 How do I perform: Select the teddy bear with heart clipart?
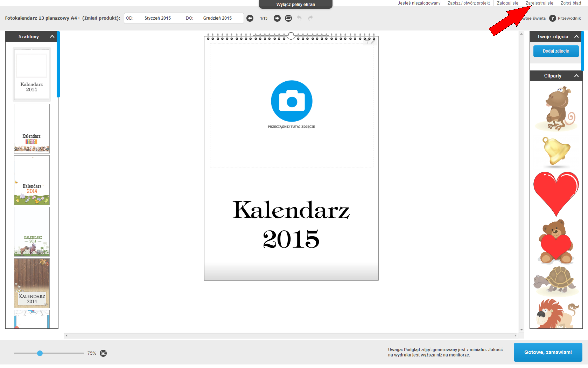click(x=556, y=242)
